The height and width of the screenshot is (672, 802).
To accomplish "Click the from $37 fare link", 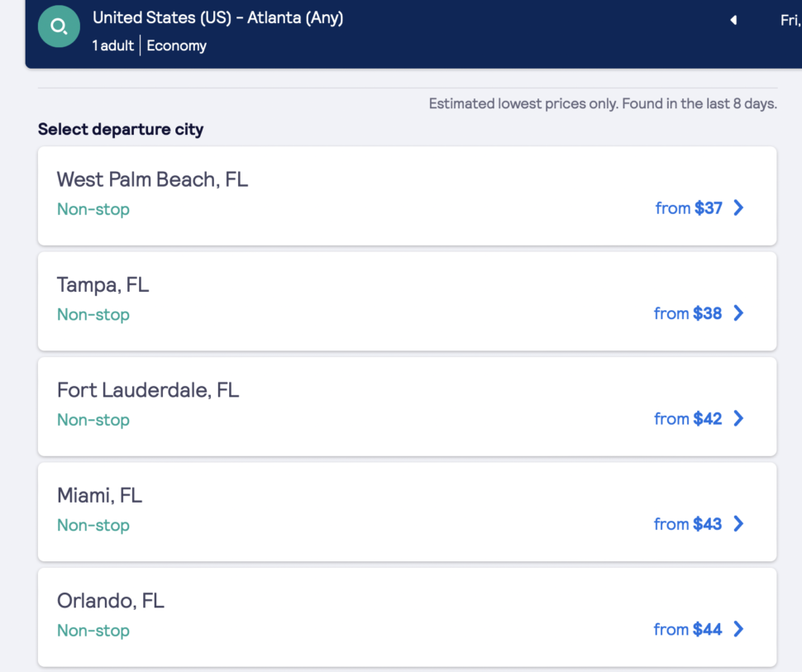I will coord(700,207).
